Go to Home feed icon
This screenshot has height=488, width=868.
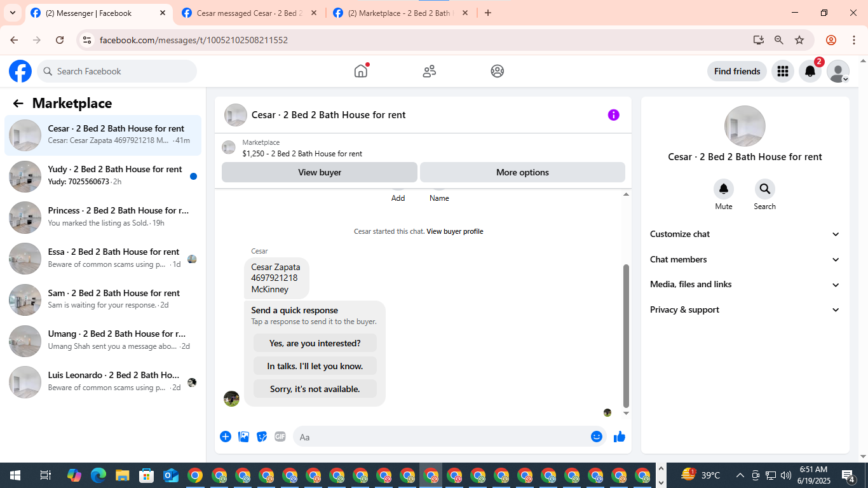click(x=361, y=71)
